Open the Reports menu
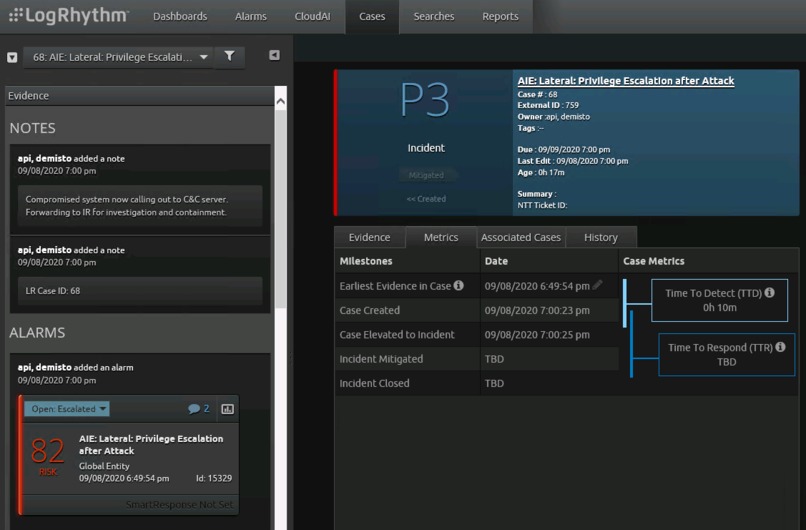Screen dimensions: 806x530 click(x=500, y=16)
